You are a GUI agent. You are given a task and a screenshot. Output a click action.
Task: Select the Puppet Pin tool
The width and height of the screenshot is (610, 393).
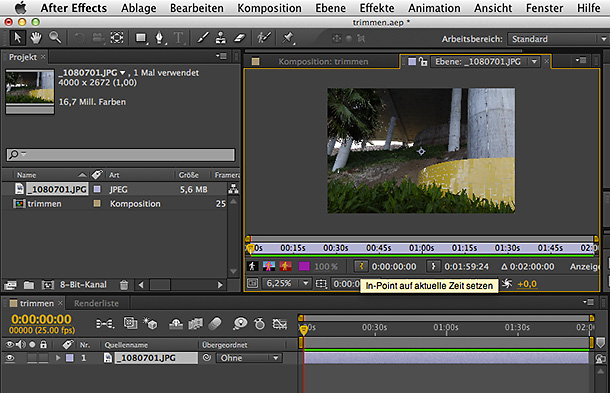coord(288,38)
